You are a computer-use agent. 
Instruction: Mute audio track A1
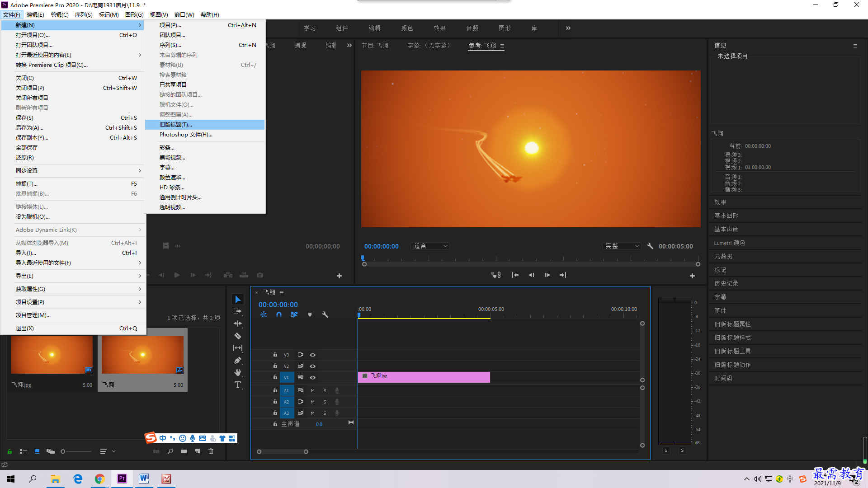(312, 390)
